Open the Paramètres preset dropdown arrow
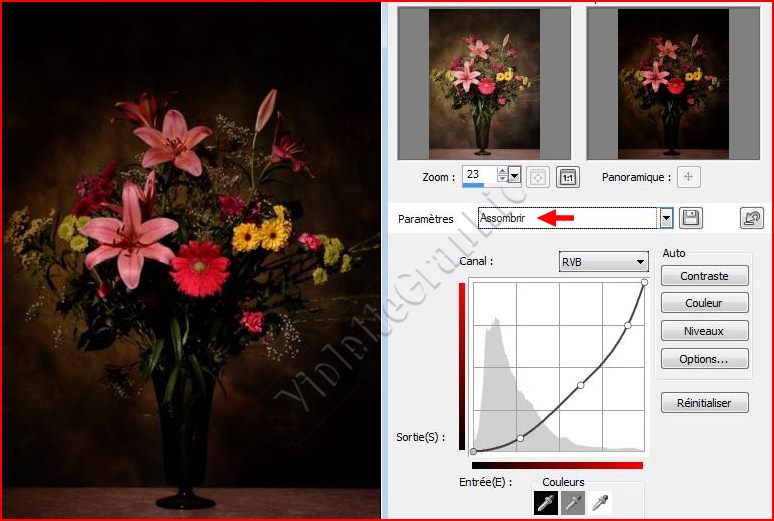This screenshot has height=521, width=774. [666, 218]
